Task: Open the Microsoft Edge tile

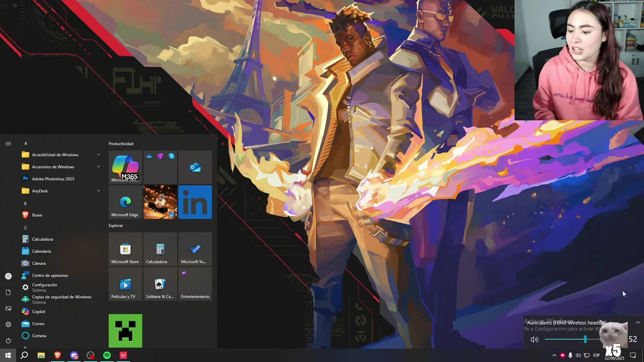Action: pos(125,202)
